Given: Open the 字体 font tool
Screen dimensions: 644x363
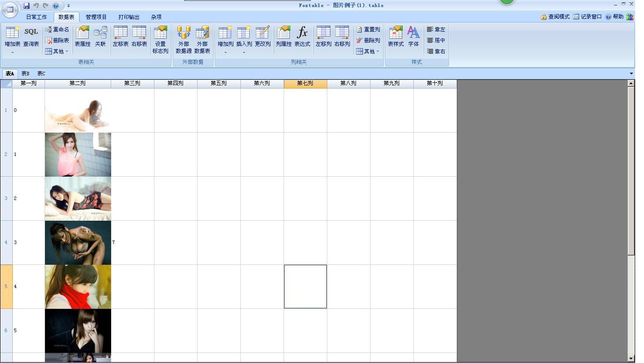Looking at the screenshot, I should 413,36.
